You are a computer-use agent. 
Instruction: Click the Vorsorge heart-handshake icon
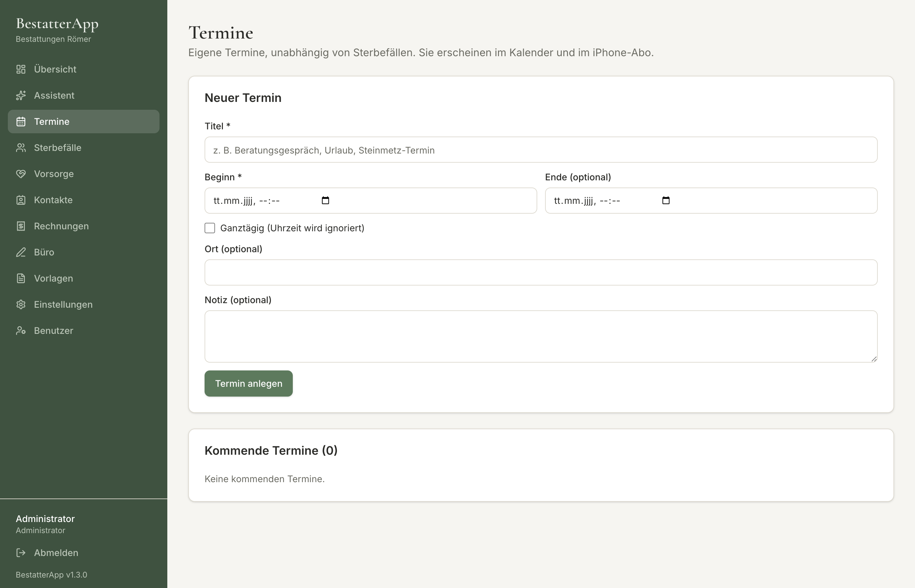(21, 174)
